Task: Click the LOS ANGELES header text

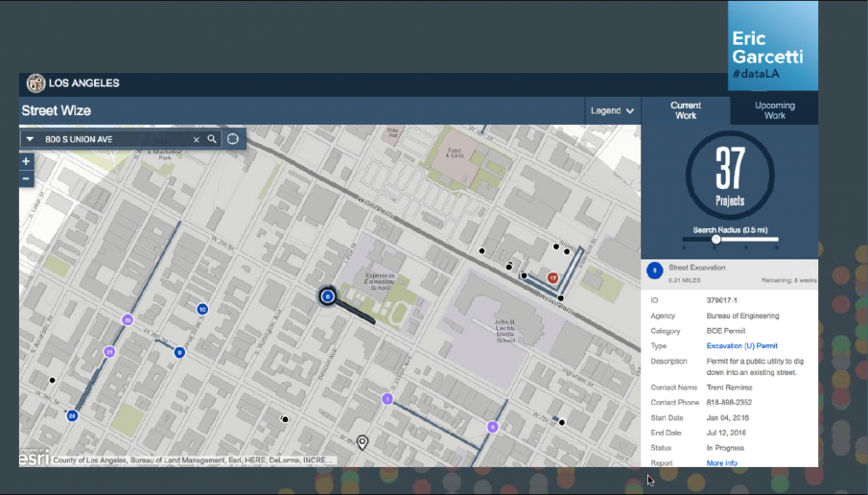Action: pyautogui.click(x=84, y=83)
